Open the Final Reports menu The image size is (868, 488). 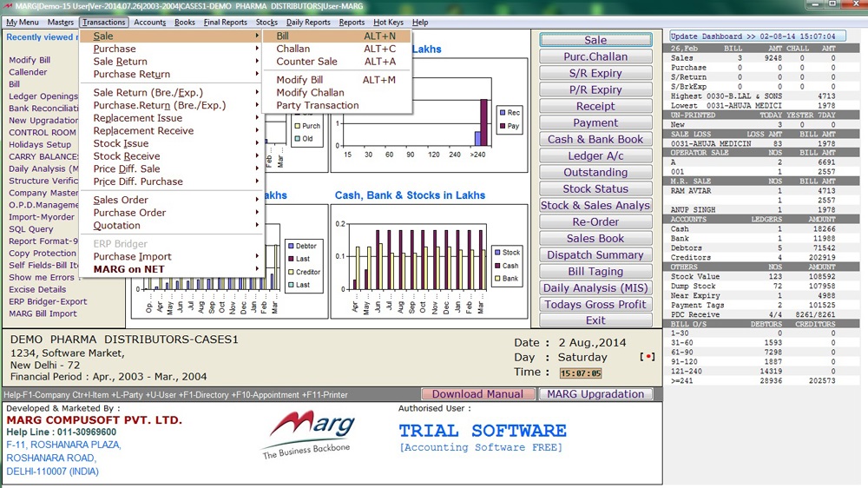point(226,23)
